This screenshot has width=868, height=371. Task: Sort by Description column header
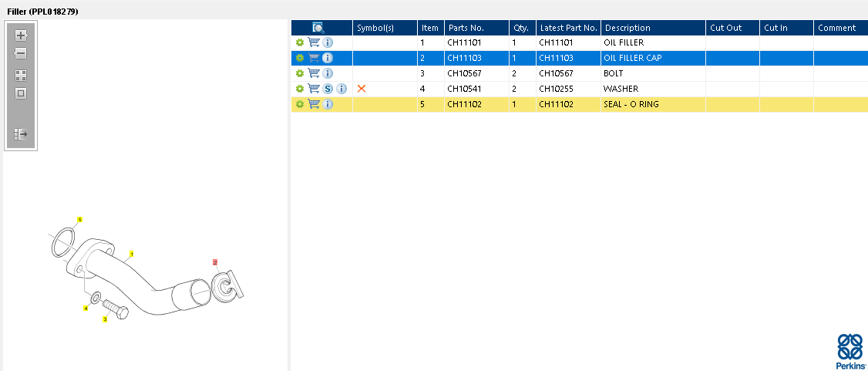(x=627, y=28)
